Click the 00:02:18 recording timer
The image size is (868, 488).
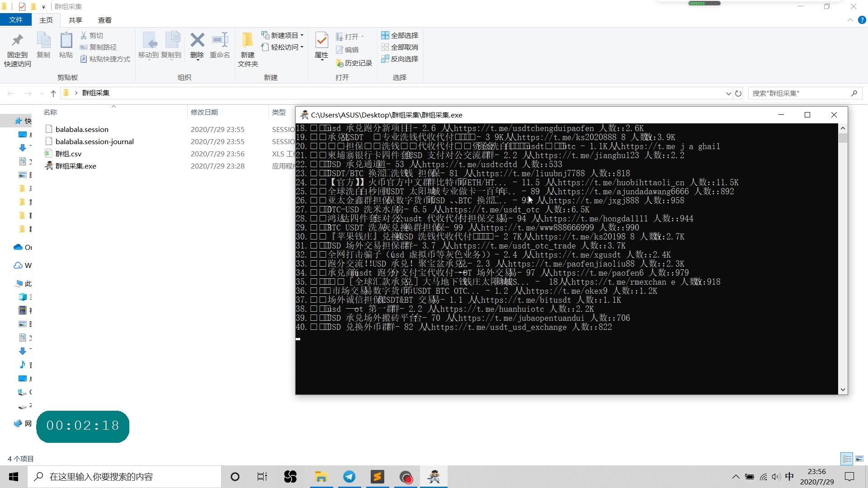tap(83, 426)
